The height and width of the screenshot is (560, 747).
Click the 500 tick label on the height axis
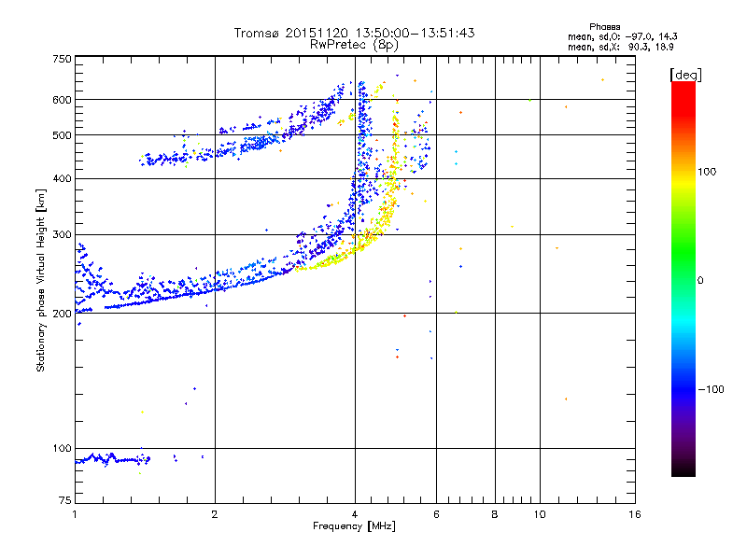pyautogui.click(x=63, y=135)
